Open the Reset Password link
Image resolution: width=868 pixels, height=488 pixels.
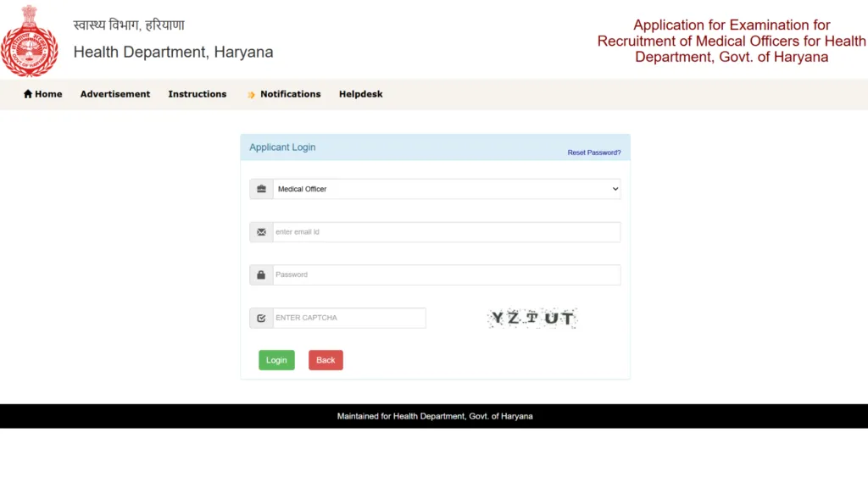click(x=594, y=152)
